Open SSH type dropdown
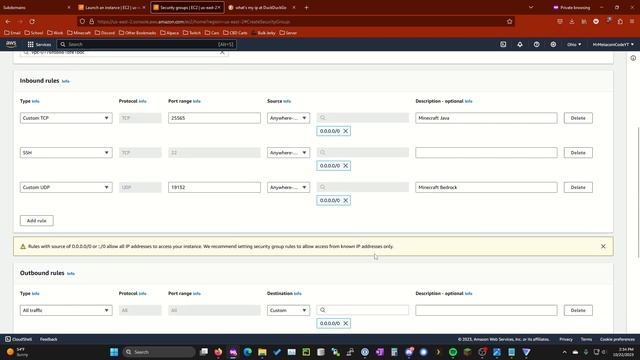This screenshot has width=640, height=360. point(66,153)
